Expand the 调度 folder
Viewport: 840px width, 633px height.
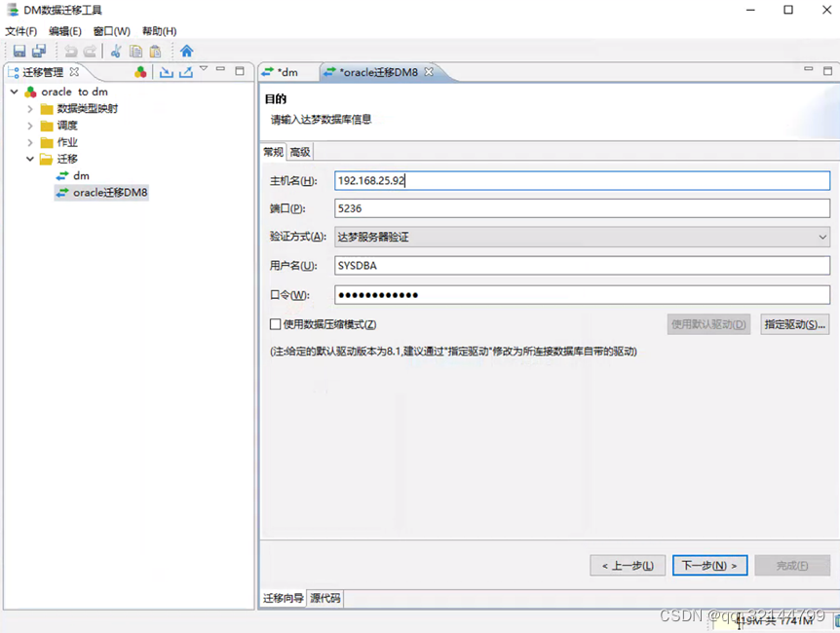[30, 126]
